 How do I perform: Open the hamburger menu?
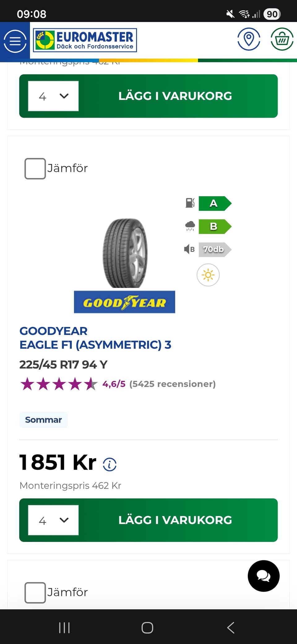point(15,41)
